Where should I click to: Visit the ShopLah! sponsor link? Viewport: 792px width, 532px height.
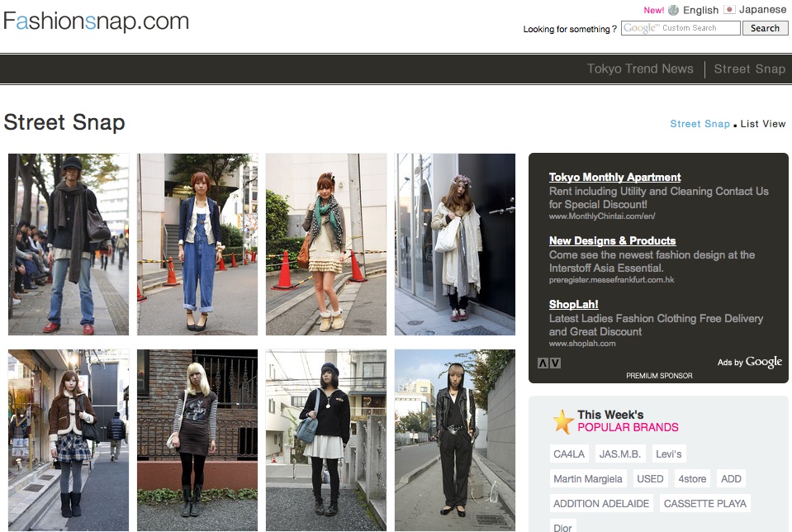coord(576,304)
